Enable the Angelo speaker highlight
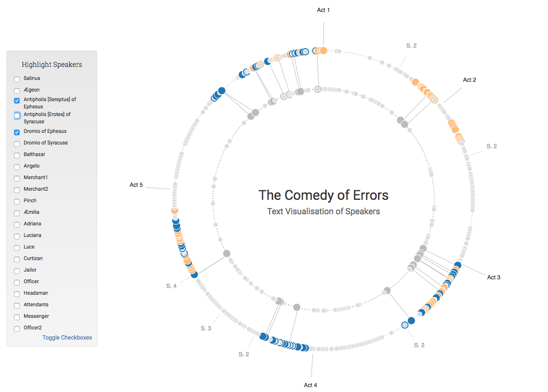The width and height of the screenshot is (548, 392). pyautogui.click(x=16, y=167)
